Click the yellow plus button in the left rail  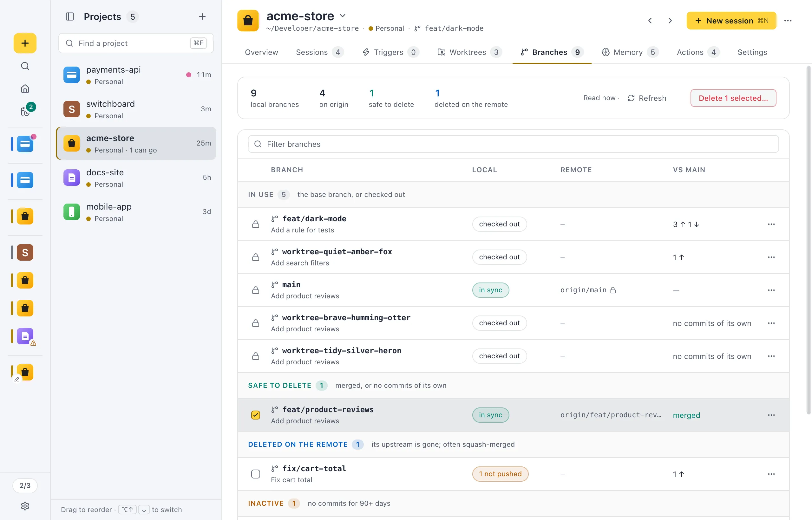[25, 43]
